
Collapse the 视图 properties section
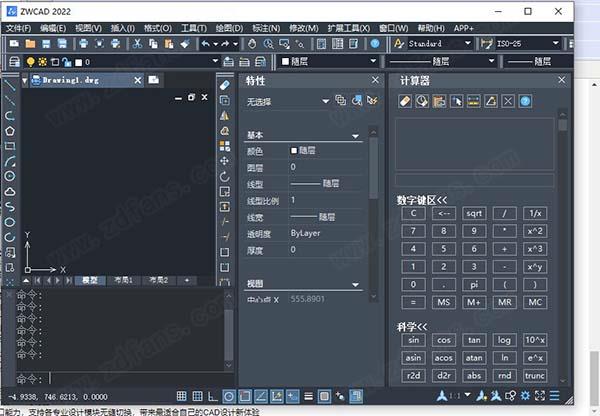tap(355, 284)
